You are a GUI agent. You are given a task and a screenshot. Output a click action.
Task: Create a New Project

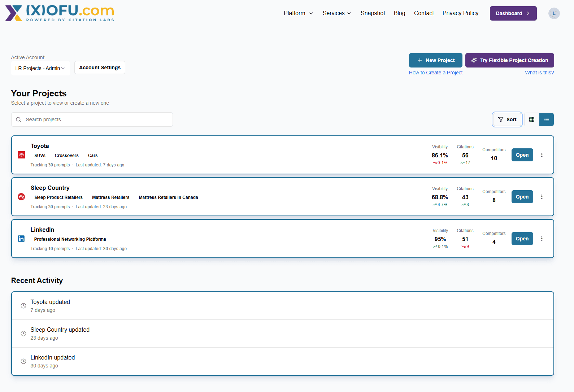click(435, 60)
